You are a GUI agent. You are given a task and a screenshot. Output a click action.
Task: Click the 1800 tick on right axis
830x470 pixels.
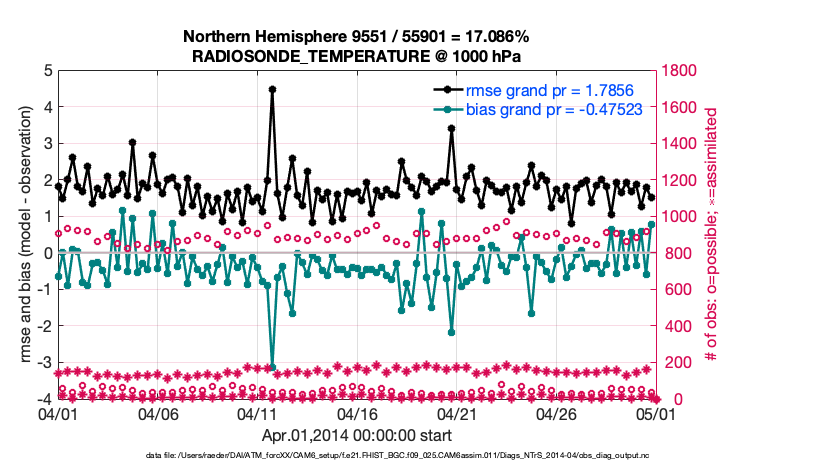click(679, 71)
